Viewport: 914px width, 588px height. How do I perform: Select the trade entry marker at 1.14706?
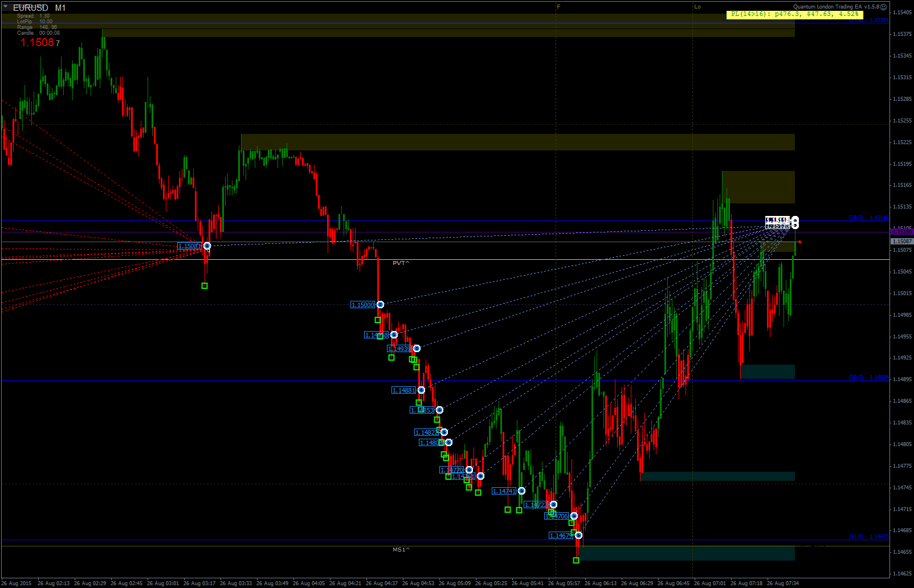574,516
